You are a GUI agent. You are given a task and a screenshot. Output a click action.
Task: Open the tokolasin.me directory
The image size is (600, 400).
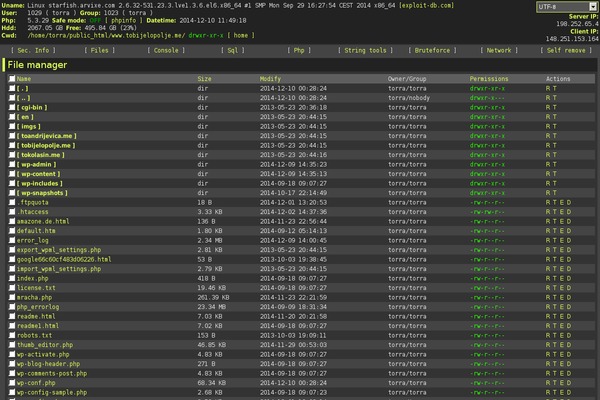tap(41, 155)
